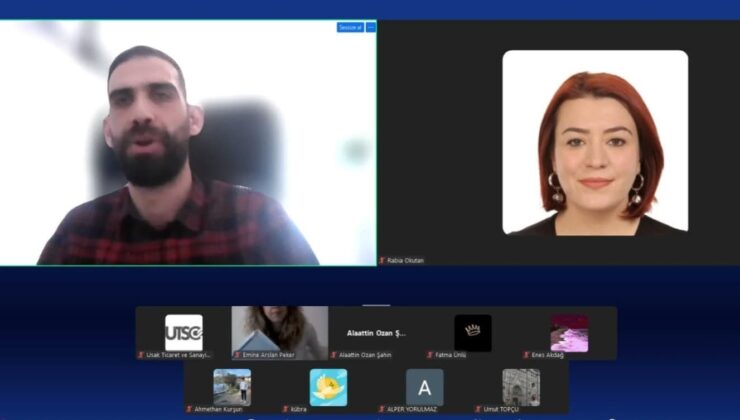
Task: Click muted mic icon beside Emine Arslan Peker
Action: coord(237,355)
